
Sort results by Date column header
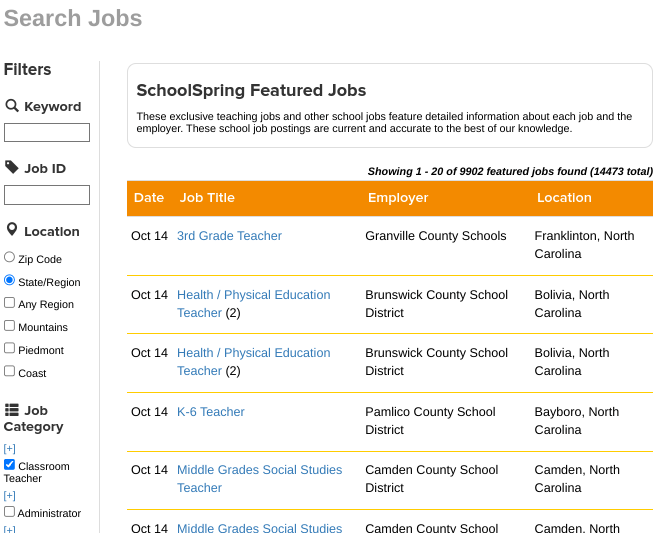pos(149,198)
